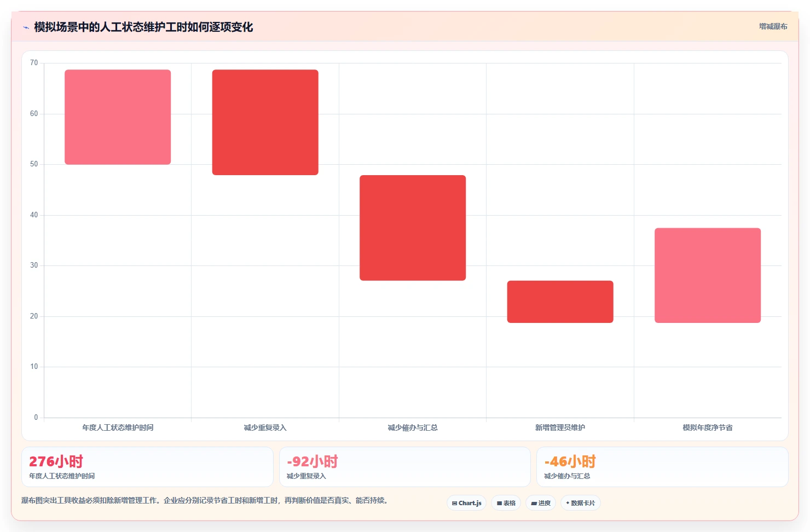Click the 增减瀑布 label in header
This screenshot has width=810, height=532.
tap(773, 26)
